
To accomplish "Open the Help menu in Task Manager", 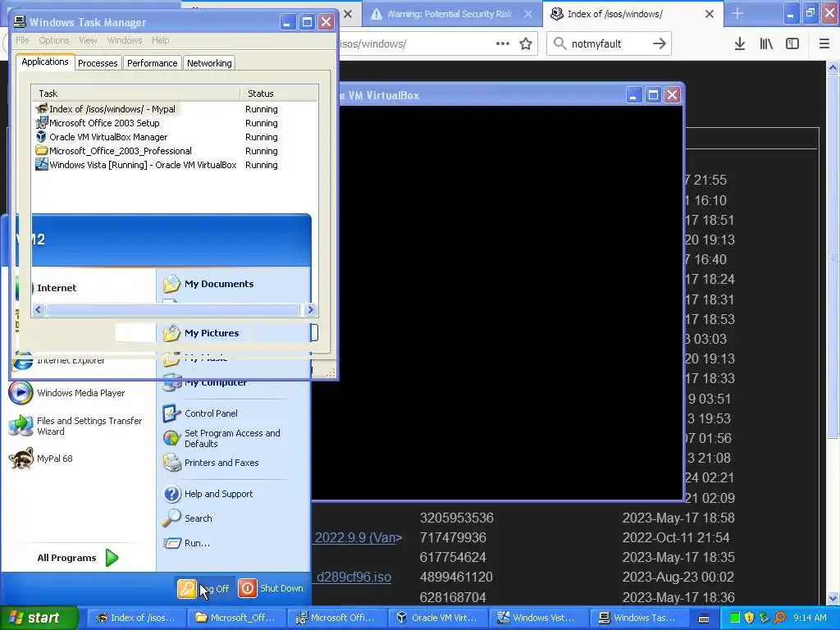I will point(160,40).
